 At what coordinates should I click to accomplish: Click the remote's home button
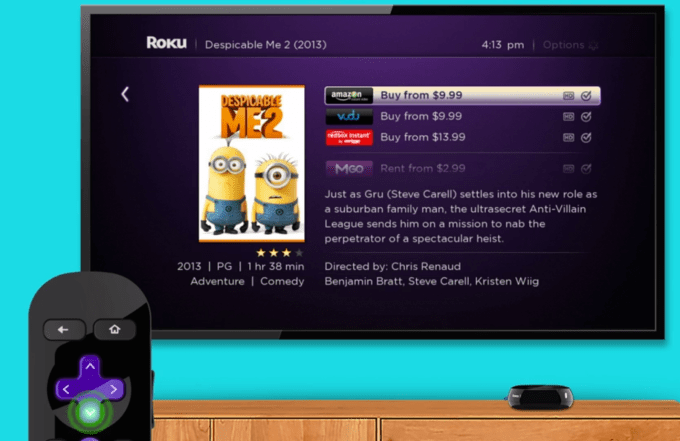tap(114, 330)
